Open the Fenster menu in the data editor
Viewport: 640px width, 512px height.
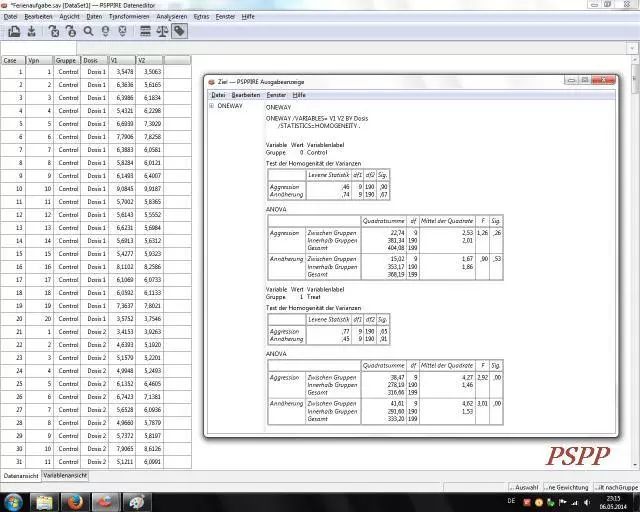(x=225, y=17)
